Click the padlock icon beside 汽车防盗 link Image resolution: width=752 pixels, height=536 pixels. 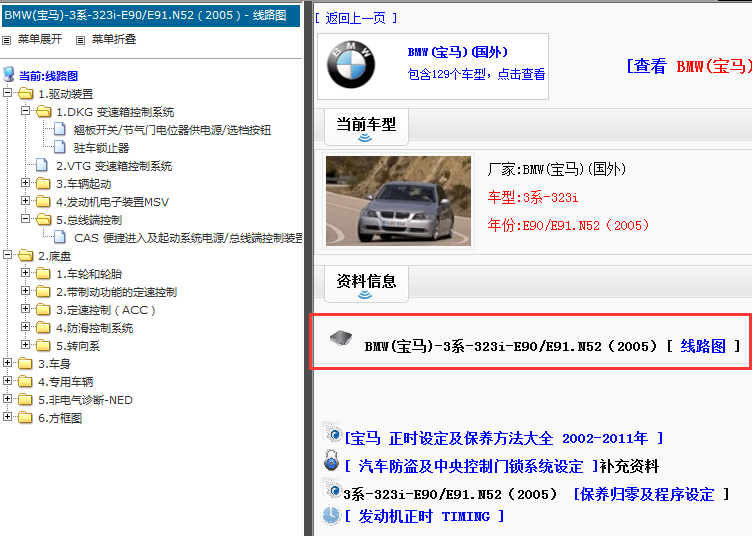tap(331, 460)
